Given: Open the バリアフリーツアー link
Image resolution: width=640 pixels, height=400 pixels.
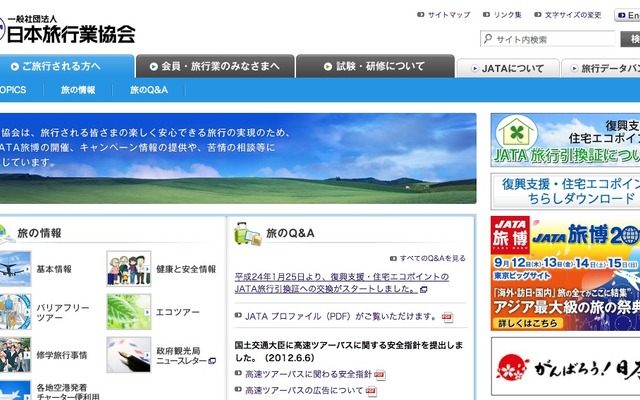Looking at the screenshot, I should click(62, 312).
